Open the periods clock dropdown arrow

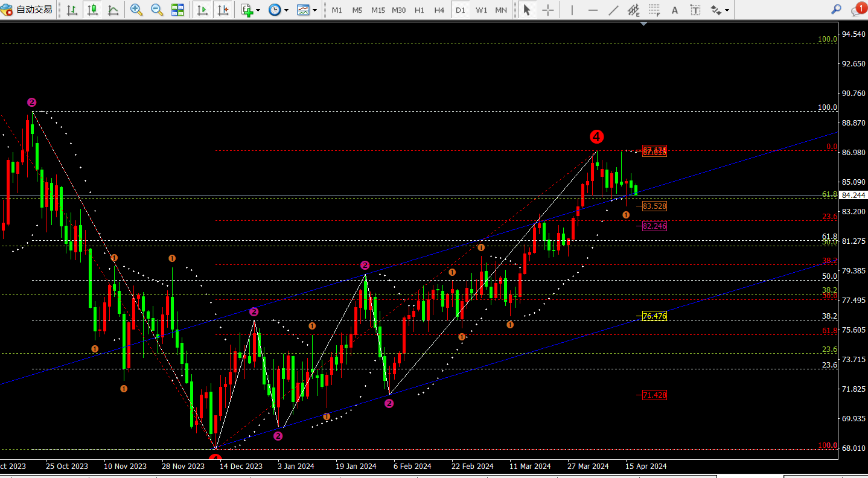[286, 10]
